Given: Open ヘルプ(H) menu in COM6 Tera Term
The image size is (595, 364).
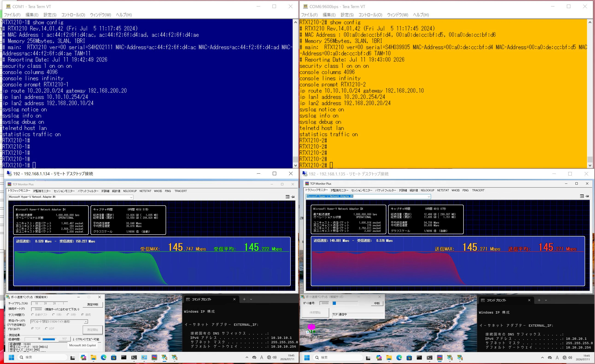Looking at the screenshot, I should click(x=421, y=15).
